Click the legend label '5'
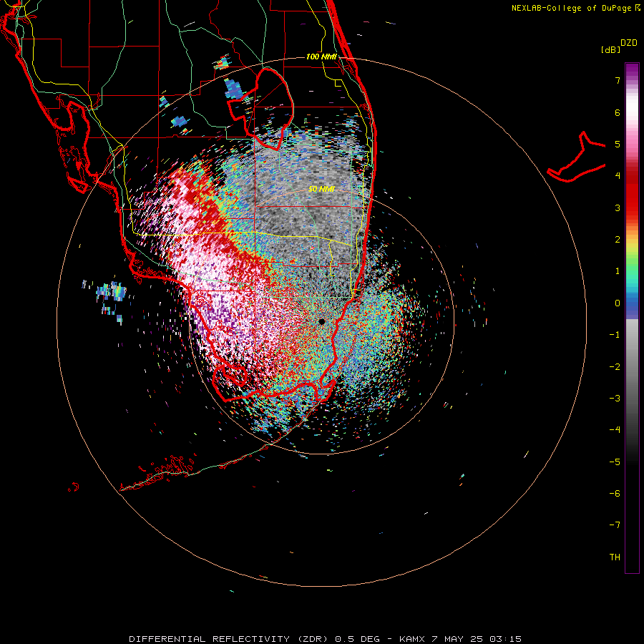The width and height of the screenshot is (644, 644). click(x=618, y=144)
